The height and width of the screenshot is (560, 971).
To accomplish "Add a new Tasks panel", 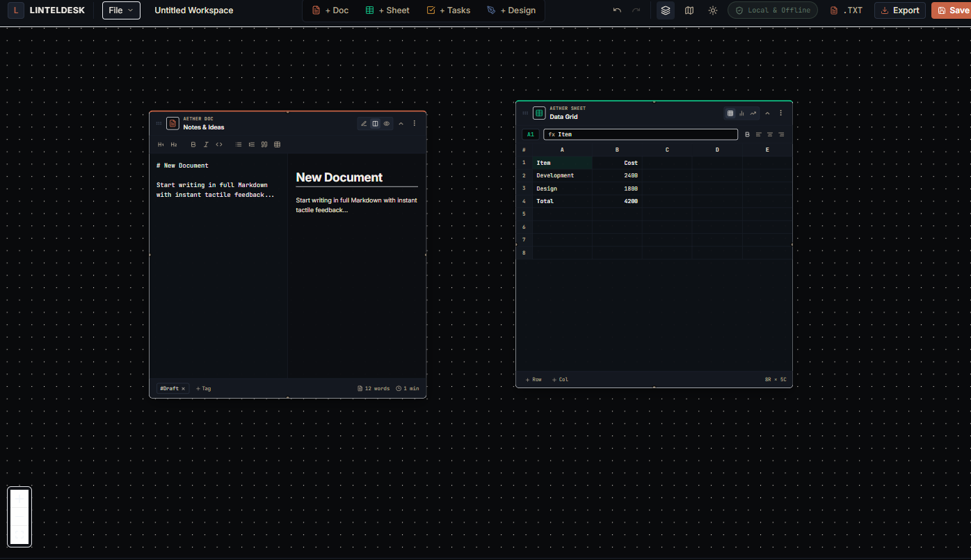I will 448,10.
